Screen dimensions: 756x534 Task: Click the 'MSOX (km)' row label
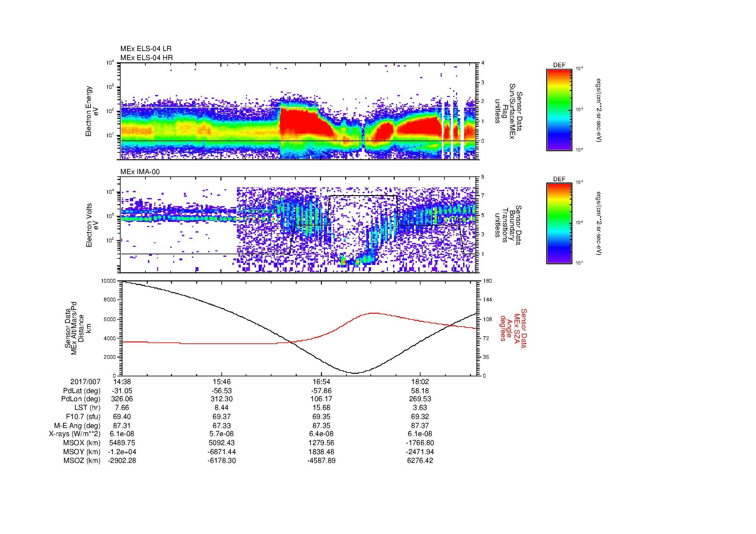click(x=82, y=443)
